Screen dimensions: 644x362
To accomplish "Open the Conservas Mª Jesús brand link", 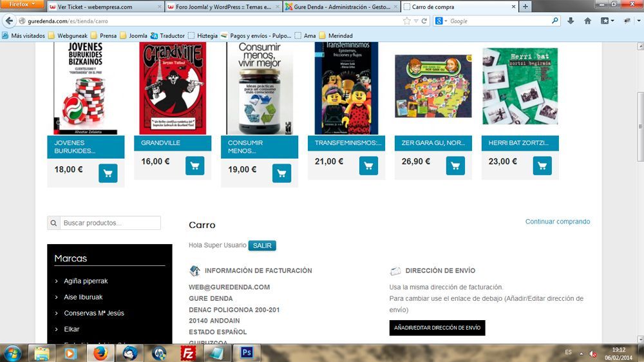I will click(x=93, y=313).
